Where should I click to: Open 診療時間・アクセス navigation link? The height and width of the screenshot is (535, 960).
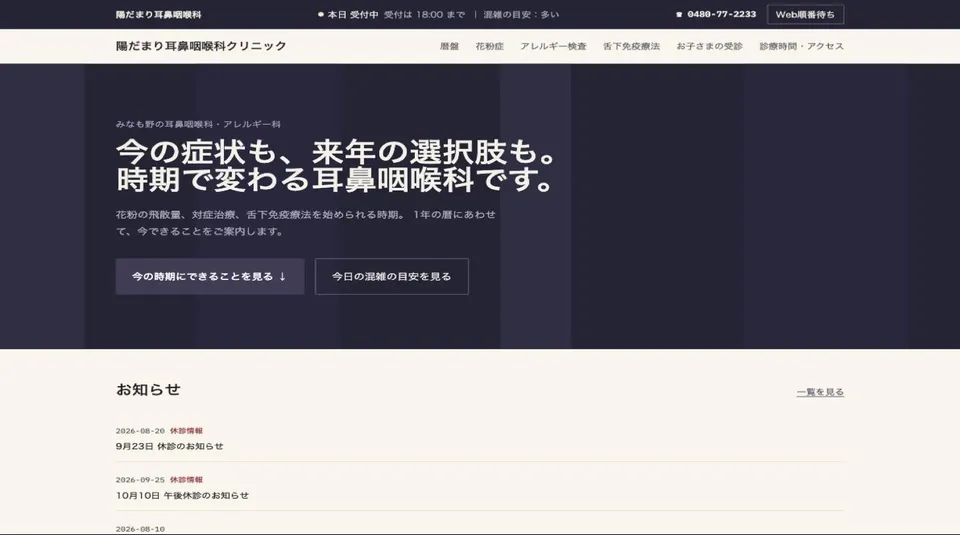[x=801, y=46]
